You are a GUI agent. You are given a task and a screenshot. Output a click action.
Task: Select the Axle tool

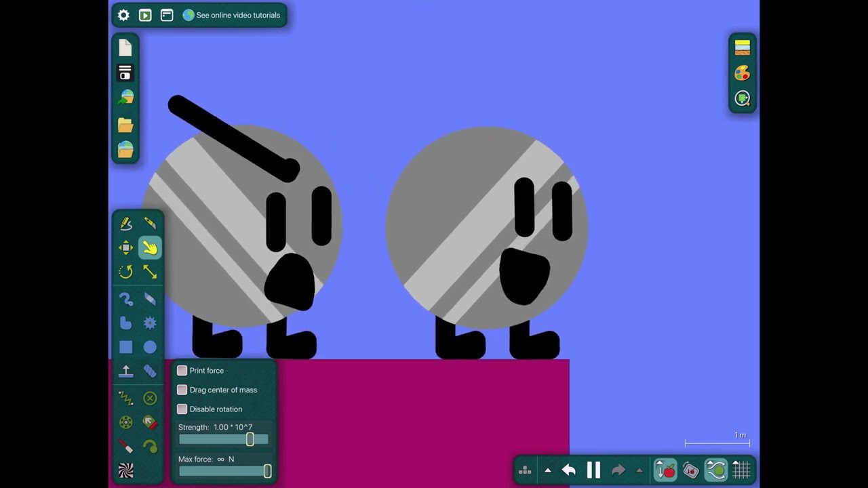pos(126,423)
